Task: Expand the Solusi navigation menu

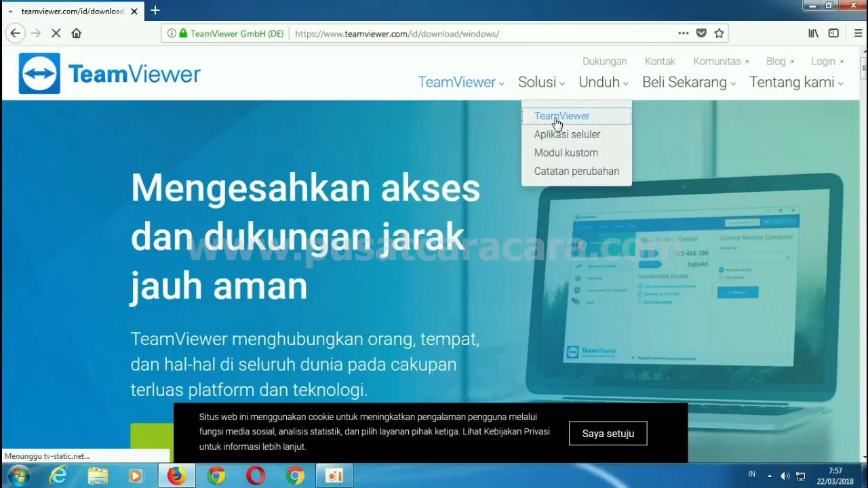Action: coord(541,82)
